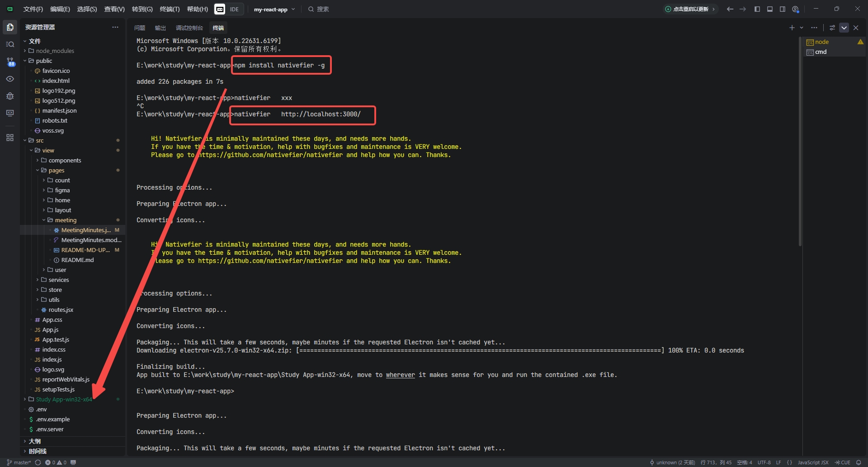This screenshot has height=467, width=868.
Task: Expand the 时间线 timeline section
Action: tap(72, 451)
